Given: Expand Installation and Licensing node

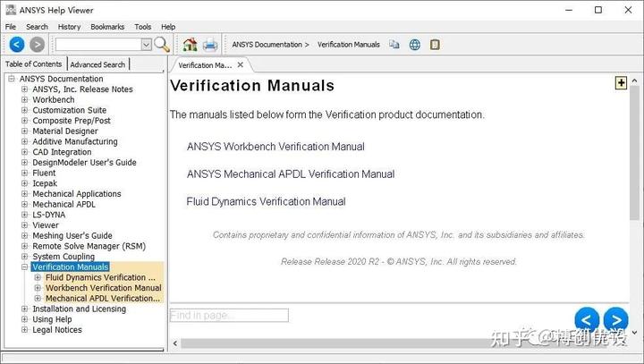Looking at the screenshot, I should click(x=25, y=309).
